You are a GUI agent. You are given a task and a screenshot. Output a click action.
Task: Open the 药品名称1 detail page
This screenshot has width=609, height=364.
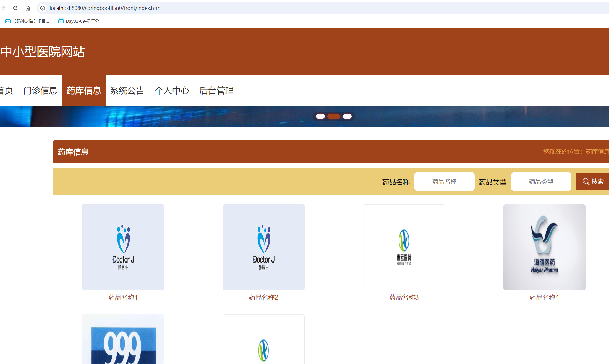click(123, 297)
